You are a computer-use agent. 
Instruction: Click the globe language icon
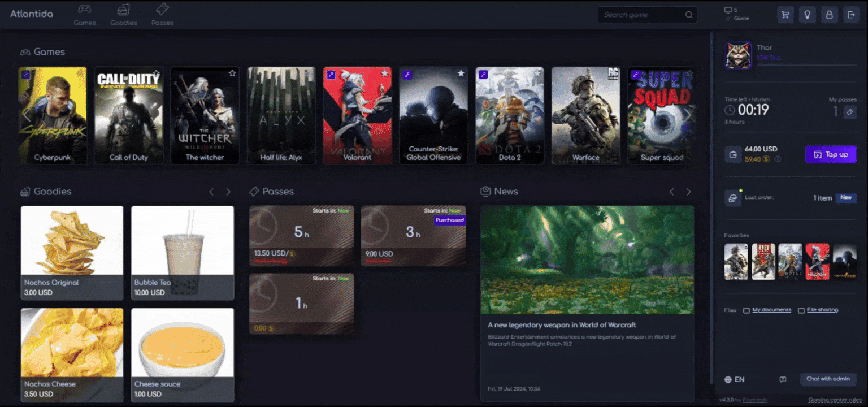pyautogui.click(x=728, y=380)
